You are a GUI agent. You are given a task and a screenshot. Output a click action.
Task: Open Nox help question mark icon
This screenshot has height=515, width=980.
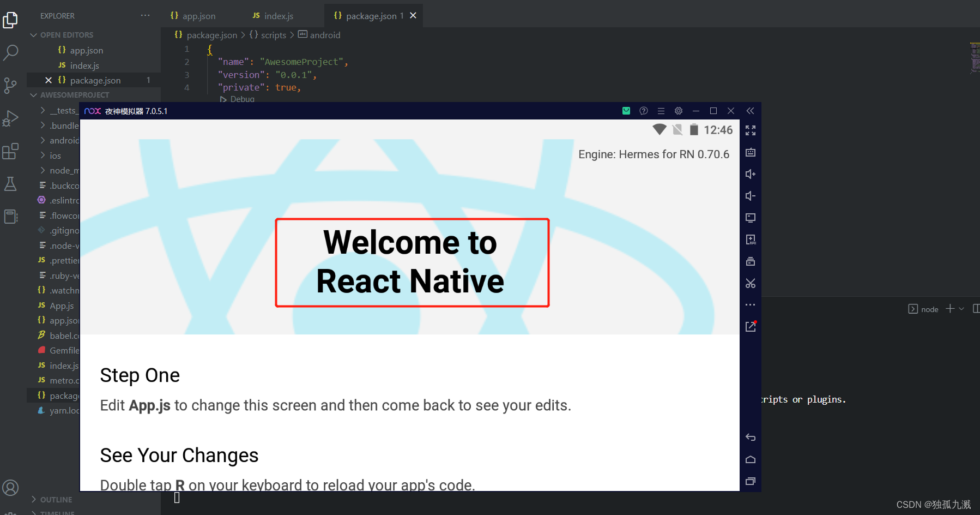coord(644,111)
